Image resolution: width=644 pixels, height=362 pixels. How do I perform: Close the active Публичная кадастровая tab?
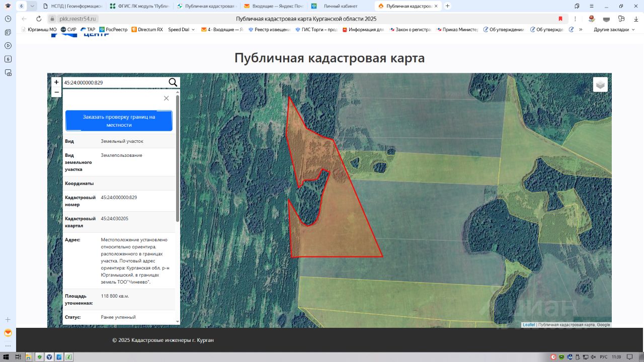point(437,6)
